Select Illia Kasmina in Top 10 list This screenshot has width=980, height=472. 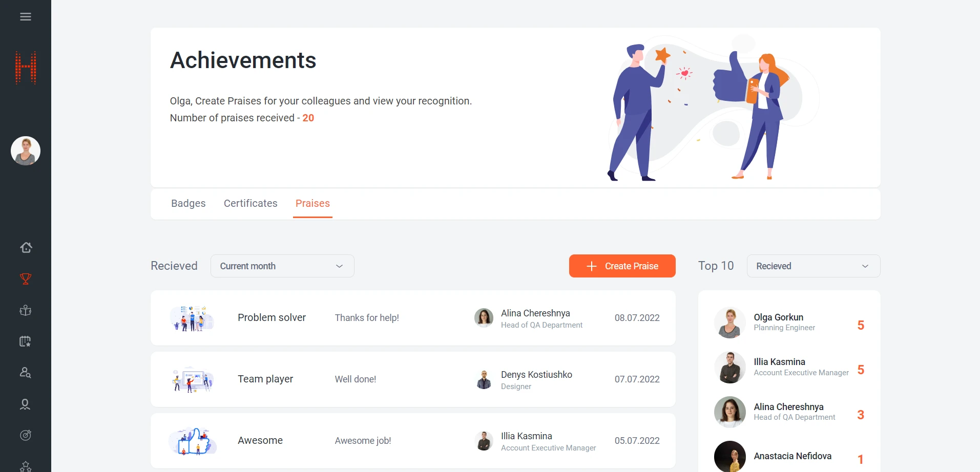coord(779,362)
